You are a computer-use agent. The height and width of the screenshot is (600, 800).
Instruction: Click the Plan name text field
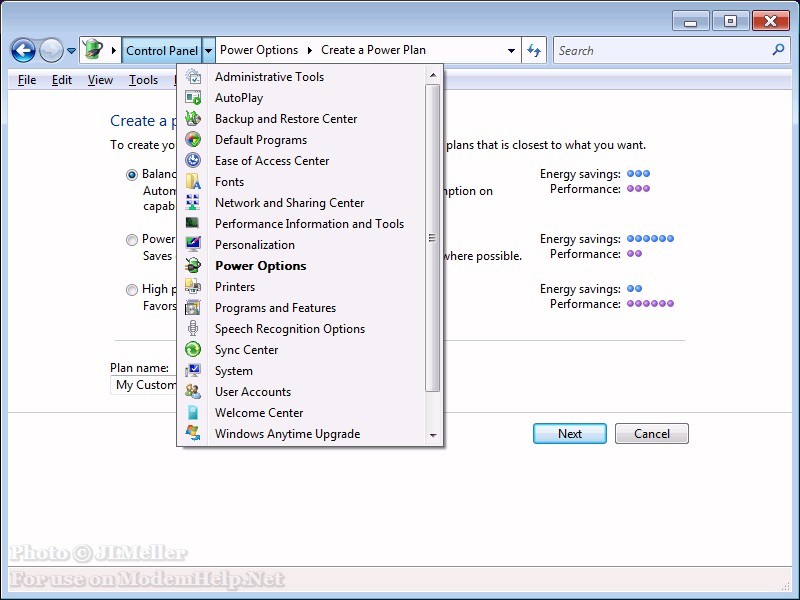pyautogui.click(x=143, y=385)
